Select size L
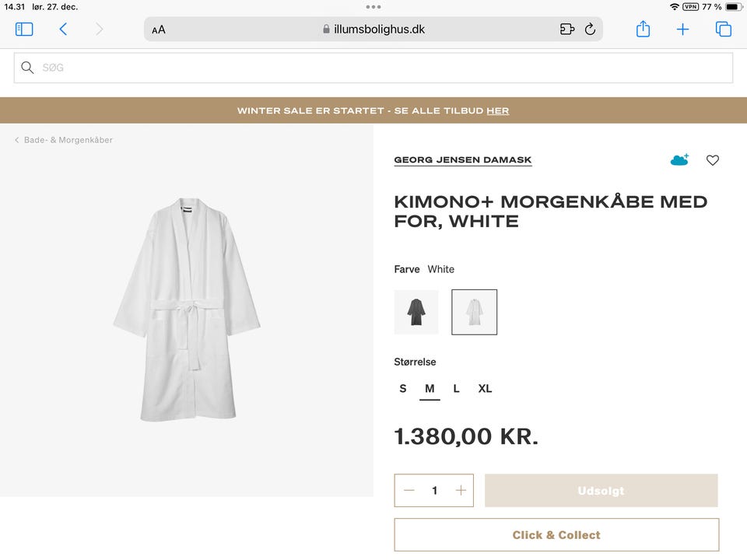Image resolution: width=747 pixels, height=560 pixels. pyautogui.click(x=457, y=389)
